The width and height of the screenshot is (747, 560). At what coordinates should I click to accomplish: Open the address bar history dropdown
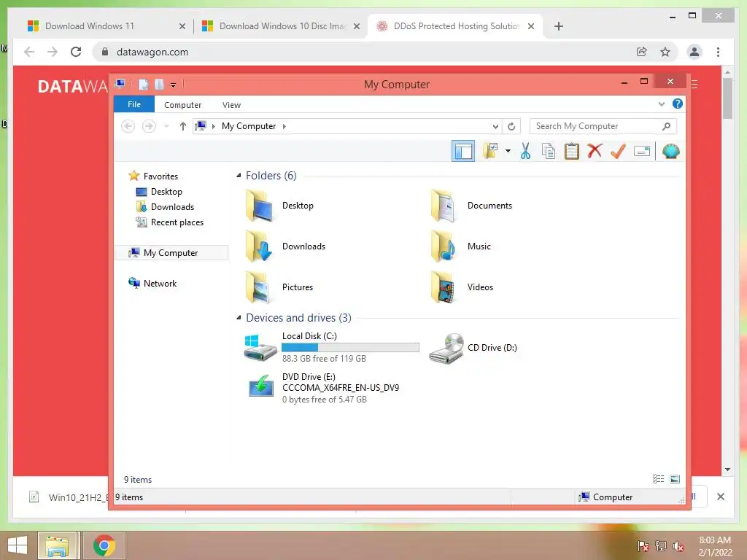coord(495,126)
